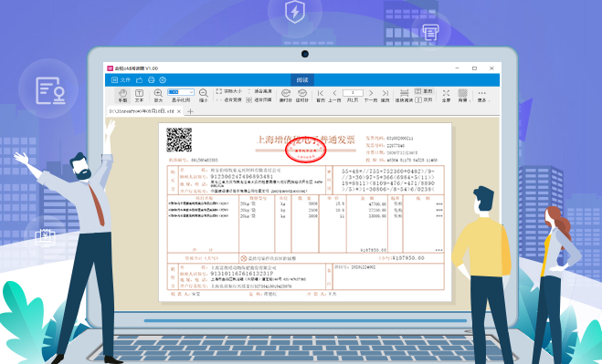Click the page number input field
The image size is (602, 364).
pos(353,93)
